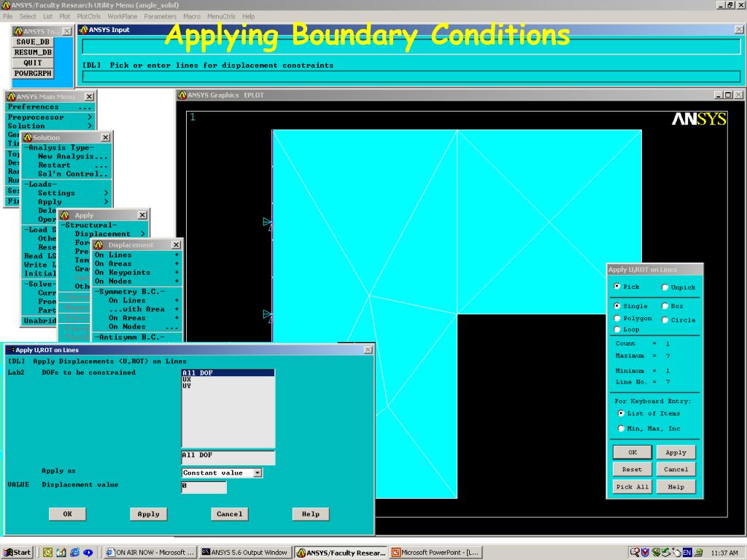747x560 pixels.
Task: Choose Min, Max, Inc keyboard entry
Action: [x=621, y=429]
